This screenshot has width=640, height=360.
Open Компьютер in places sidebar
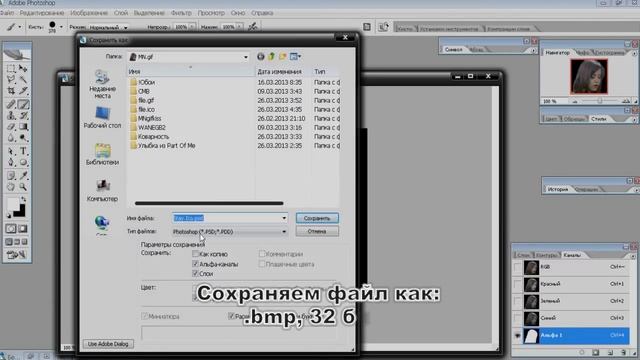[x=102, y=191]
